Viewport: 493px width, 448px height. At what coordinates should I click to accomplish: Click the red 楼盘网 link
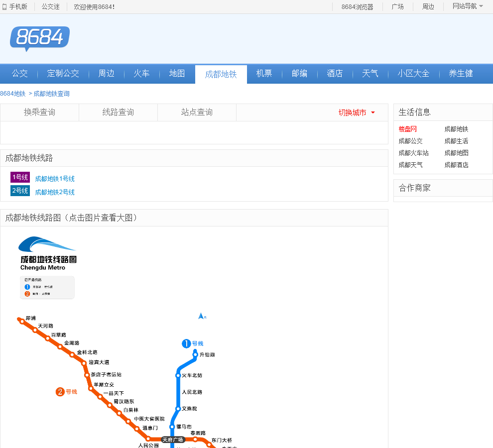407,129
